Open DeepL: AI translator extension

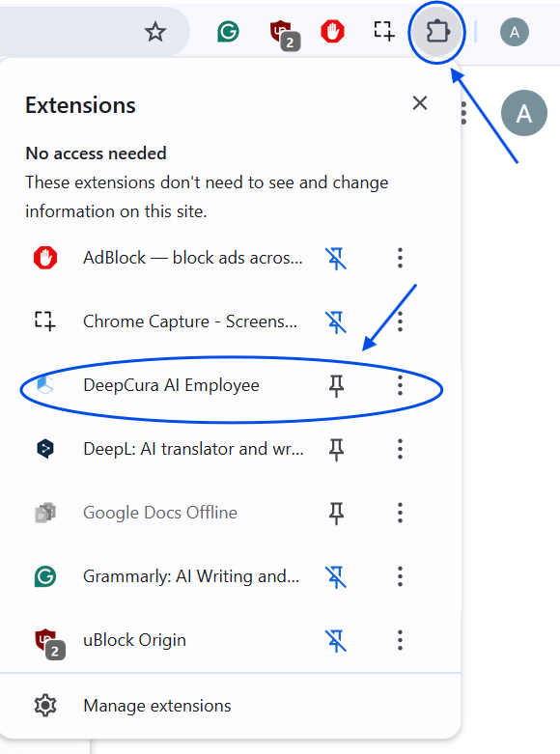[193, 449]
